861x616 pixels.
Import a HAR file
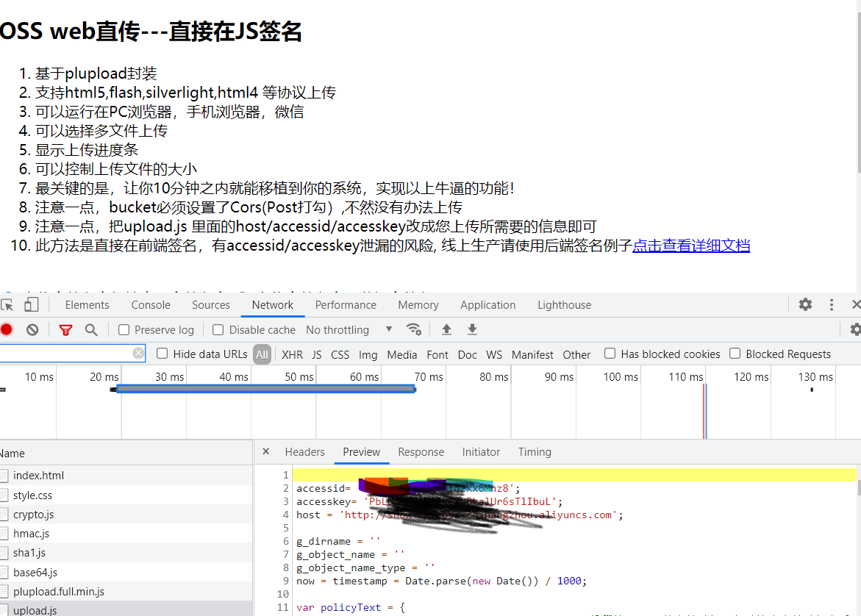pos(446,329)
